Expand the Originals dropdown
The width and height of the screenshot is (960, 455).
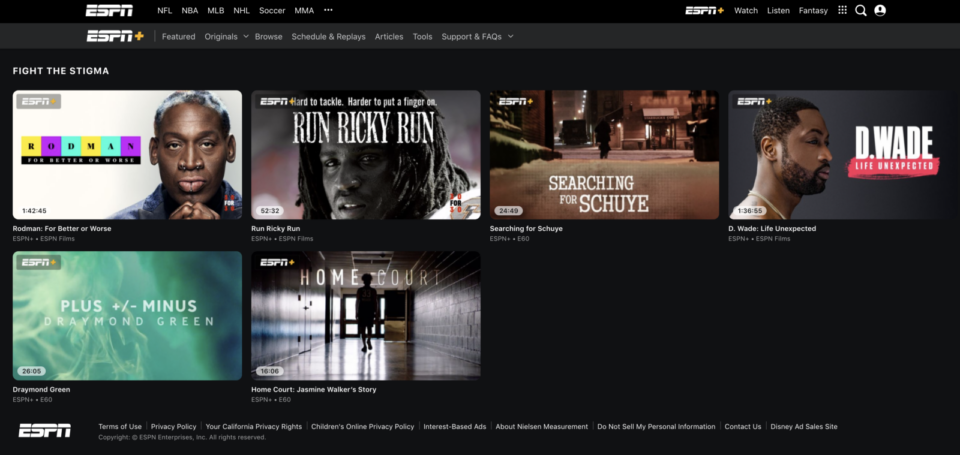227,37
